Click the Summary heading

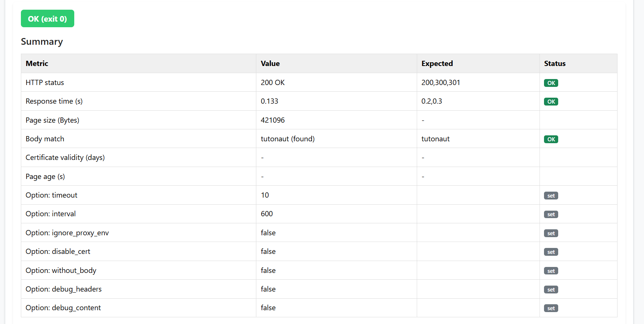(42, 42)
